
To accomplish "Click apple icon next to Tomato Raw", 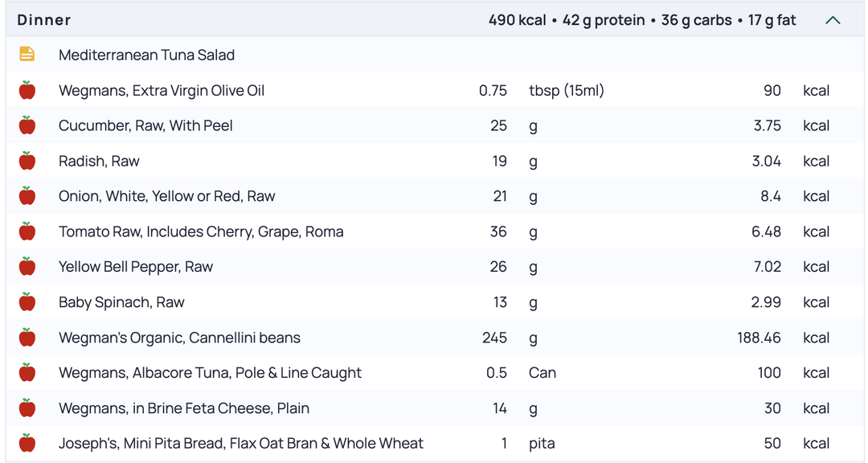I will [27, 231].
